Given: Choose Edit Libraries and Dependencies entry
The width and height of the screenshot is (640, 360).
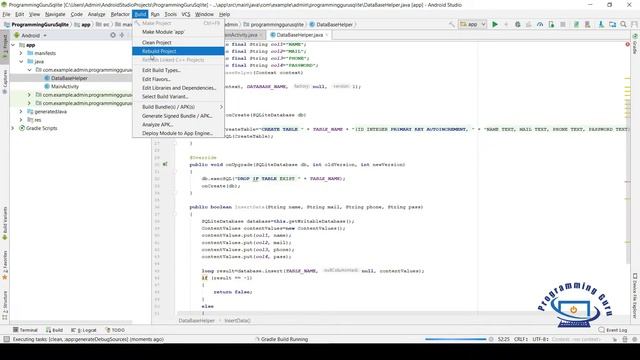Looking at the screenshot, I should 178,88.
